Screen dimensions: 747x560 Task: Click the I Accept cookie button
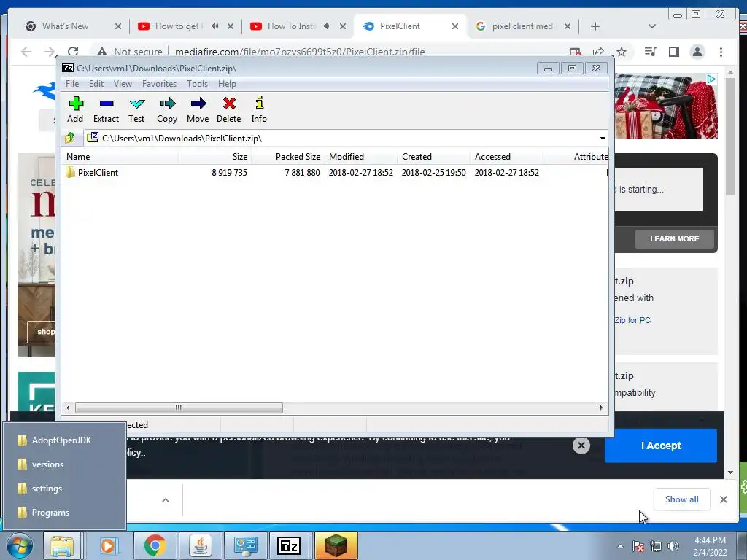[661, 446]
